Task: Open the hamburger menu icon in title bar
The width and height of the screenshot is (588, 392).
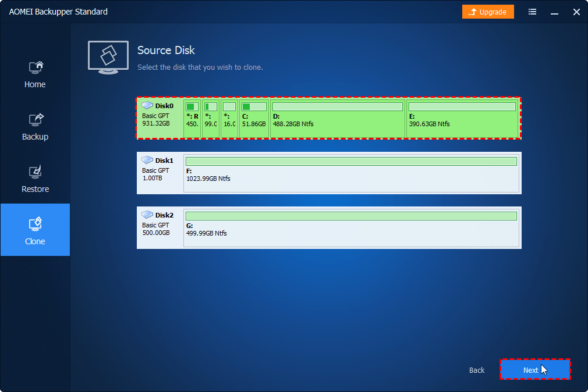Action: pos(532,12)
